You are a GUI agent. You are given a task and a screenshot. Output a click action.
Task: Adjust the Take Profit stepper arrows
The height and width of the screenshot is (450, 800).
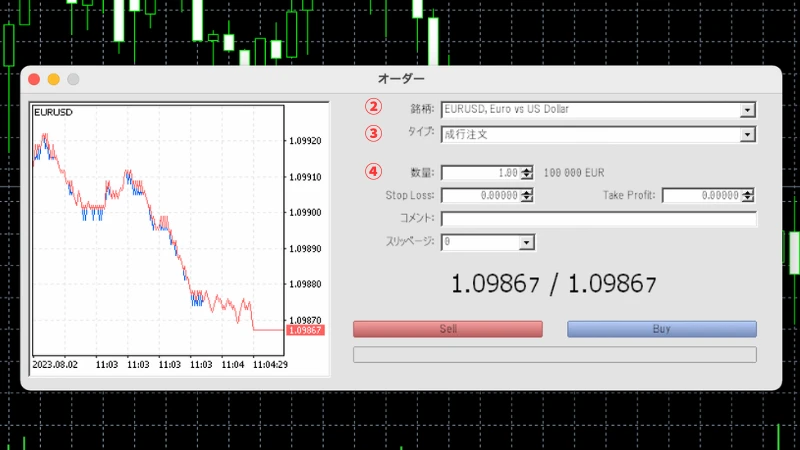pyautogui.click(x=747, y=195)
